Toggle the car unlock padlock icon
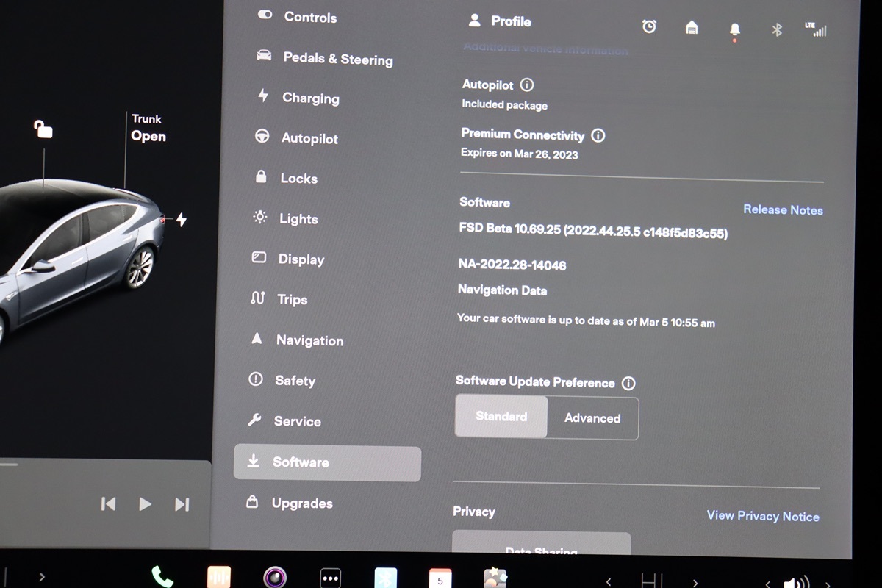The height and width of the screenshot is (588, 882). point(43,129)
